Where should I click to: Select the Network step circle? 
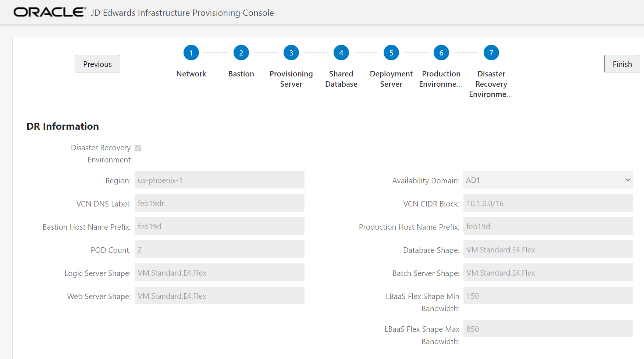coord(191,53)
